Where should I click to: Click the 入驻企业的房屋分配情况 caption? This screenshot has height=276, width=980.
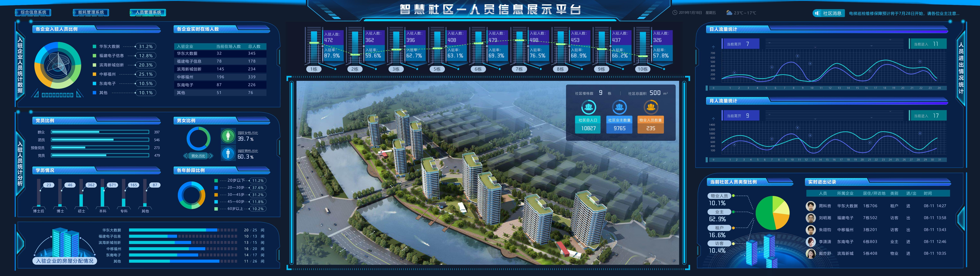[65, 261]
